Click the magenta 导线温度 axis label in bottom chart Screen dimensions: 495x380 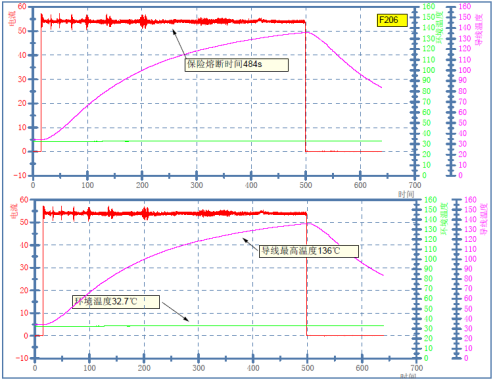pos(484,219)
